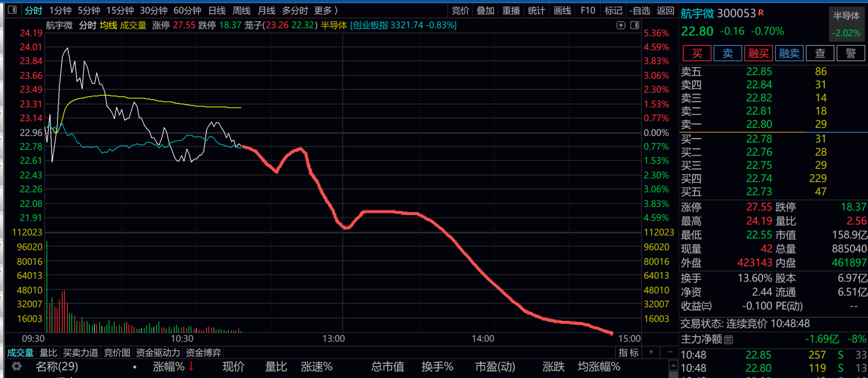The image size is (868, 378).
Task: Select the 买卖力道 indicator tab
Action: pos(81,352)
